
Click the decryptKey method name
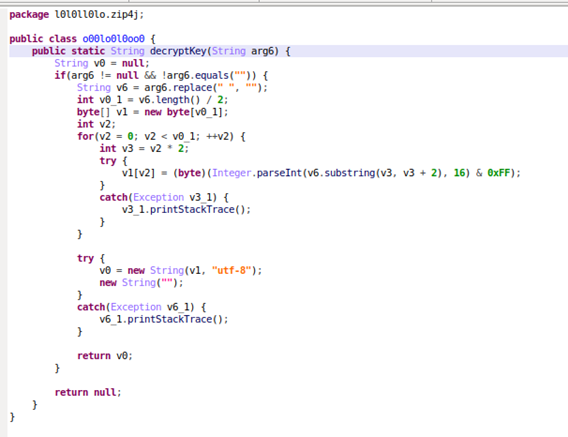point(178,51)
